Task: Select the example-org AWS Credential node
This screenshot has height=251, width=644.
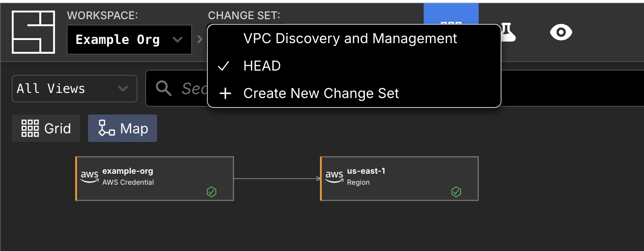Action: pos(155,179)
